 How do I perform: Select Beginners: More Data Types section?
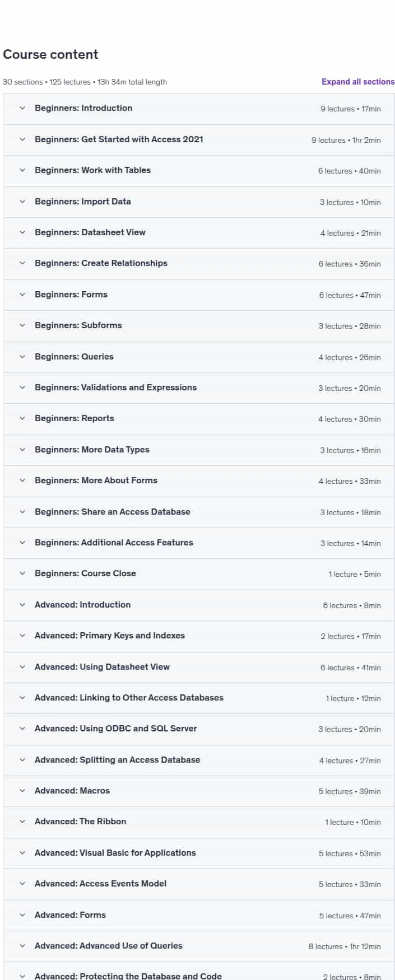point(199,450)
